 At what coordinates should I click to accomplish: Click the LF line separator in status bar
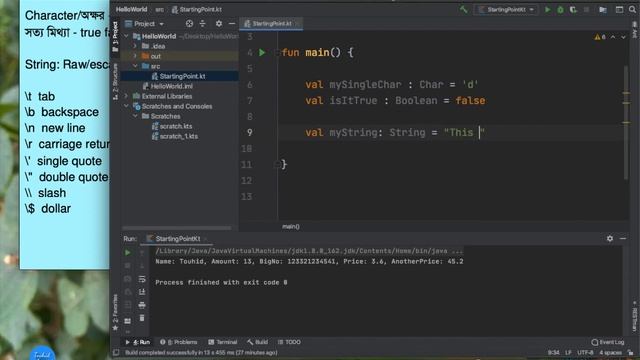click(x=568, y=353)
